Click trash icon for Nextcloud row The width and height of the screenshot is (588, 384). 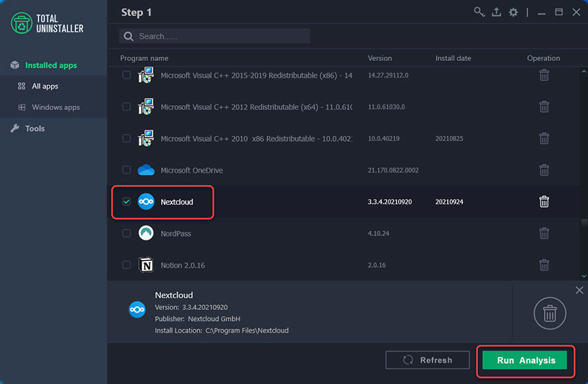(x=544, y=202)
